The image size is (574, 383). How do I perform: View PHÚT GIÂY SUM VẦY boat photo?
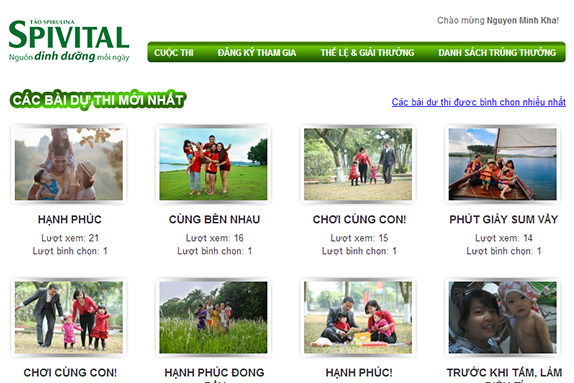tap(503, 164)
